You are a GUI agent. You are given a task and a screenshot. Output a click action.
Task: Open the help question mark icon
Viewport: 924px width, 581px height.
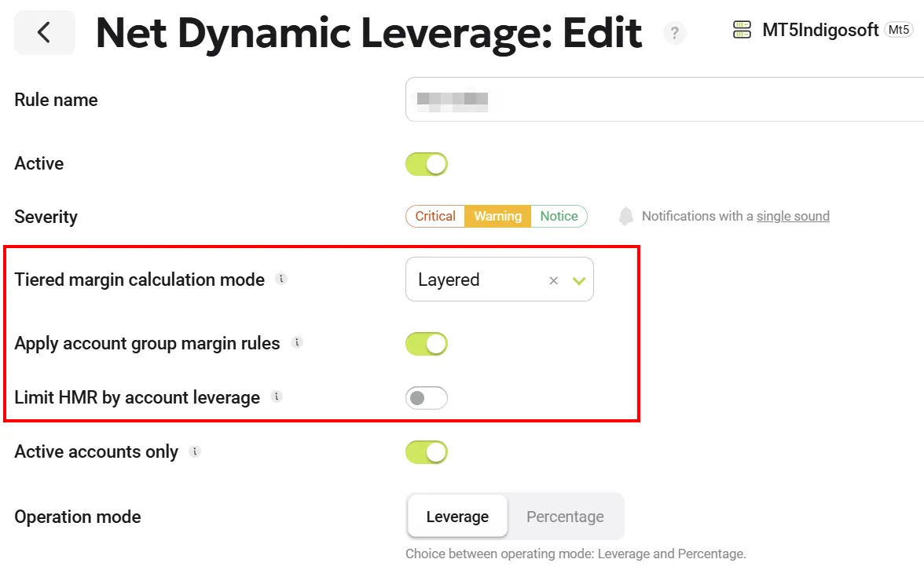pos(674,33)
